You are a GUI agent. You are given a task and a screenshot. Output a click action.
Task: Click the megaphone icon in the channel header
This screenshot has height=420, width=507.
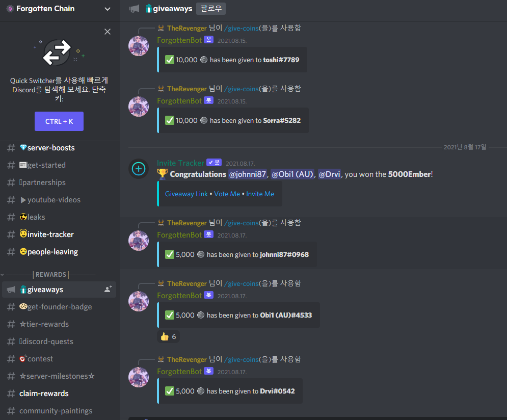(x=134, y=9)
